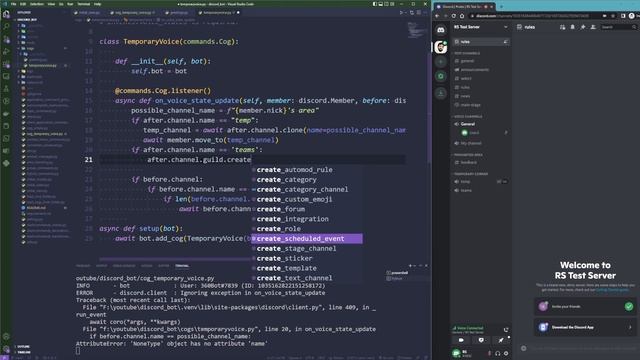Toggle Discord microphone mute

pos(489,353)
